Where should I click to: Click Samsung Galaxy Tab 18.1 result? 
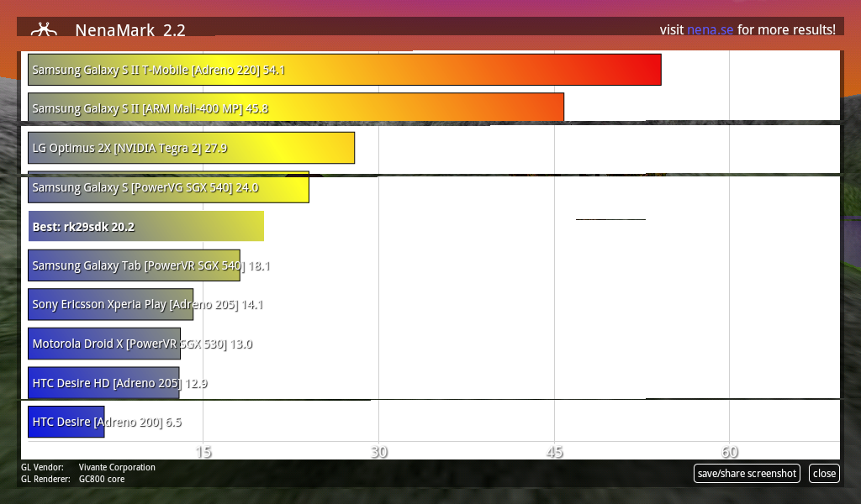coord(134,266)
